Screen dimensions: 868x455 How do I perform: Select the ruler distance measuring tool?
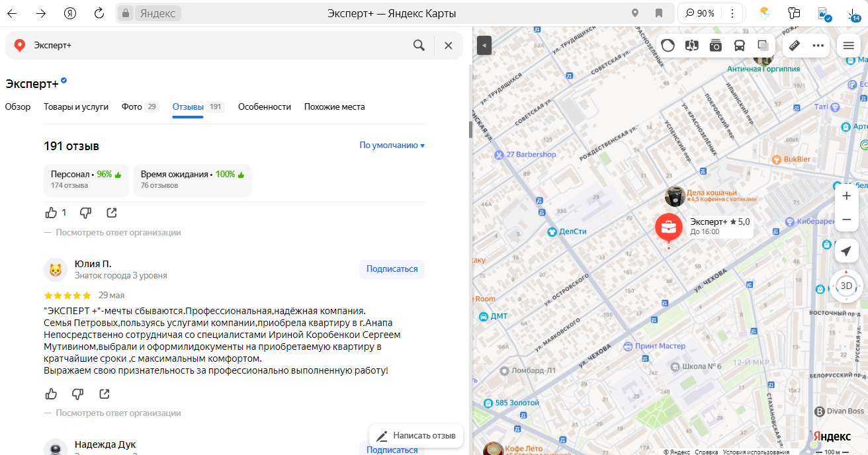[795, 46]
